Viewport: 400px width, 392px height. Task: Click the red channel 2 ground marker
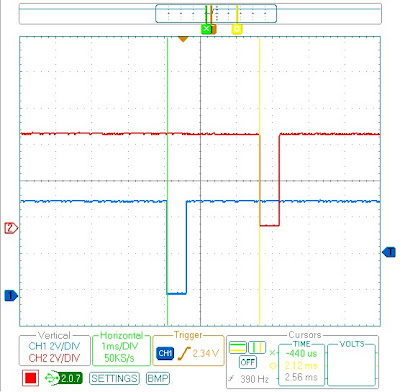click(11, 228)
